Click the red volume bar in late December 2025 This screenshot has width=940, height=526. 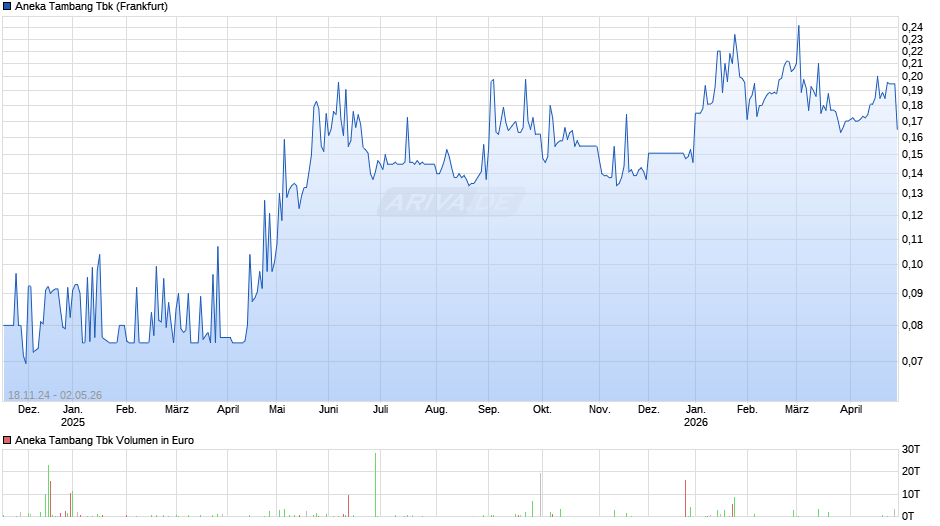686,498
